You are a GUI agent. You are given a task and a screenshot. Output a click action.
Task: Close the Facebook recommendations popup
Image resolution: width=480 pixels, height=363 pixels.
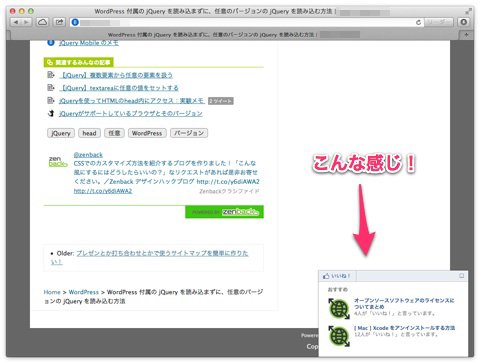[x=462, y=276]
